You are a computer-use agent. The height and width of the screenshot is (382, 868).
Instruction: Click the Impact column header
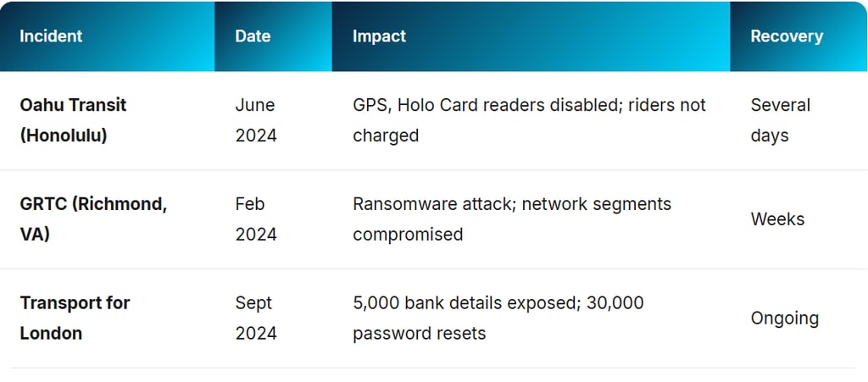coord(379,36)
